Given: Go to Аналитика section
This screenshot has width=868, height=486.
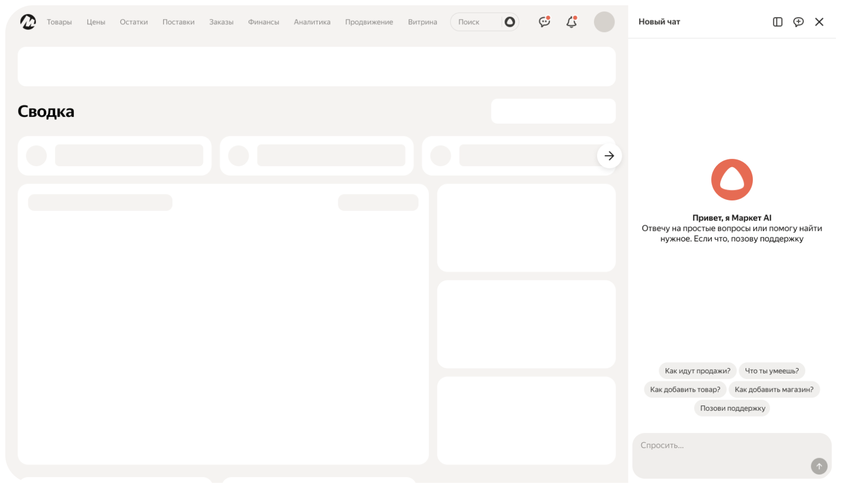Looking at the screenshot, I should point(312,22).
